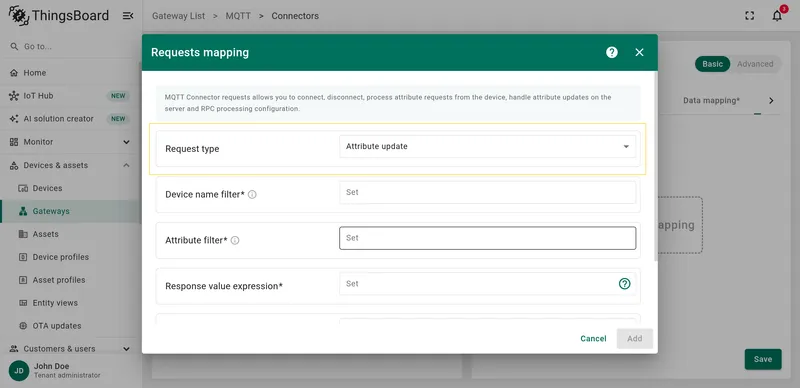Click the Gateway List breadcrumb
The image size is (800, 388).
pyautogui.click(x=179, y=16)
